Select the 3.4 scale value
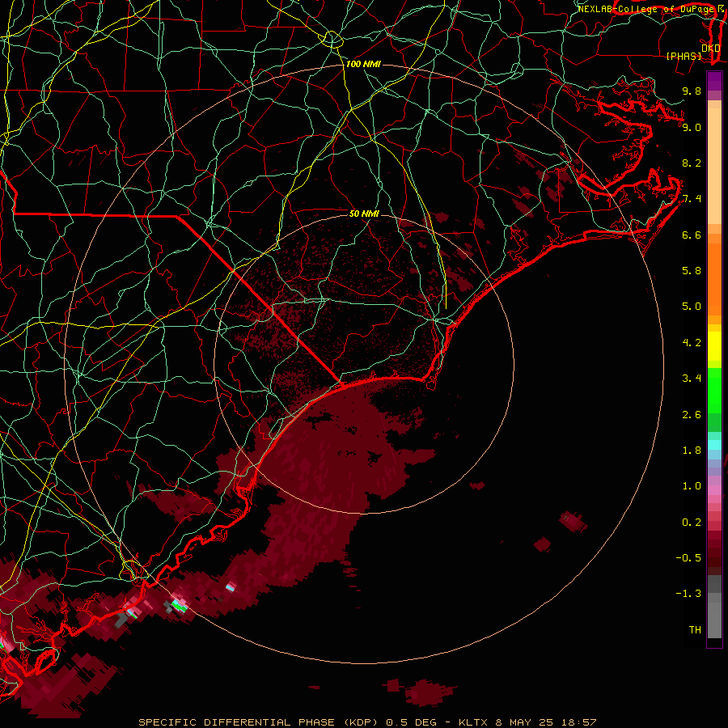Image resolution: width=728 pixels, height=728 pixels. (x=692, y=379)
